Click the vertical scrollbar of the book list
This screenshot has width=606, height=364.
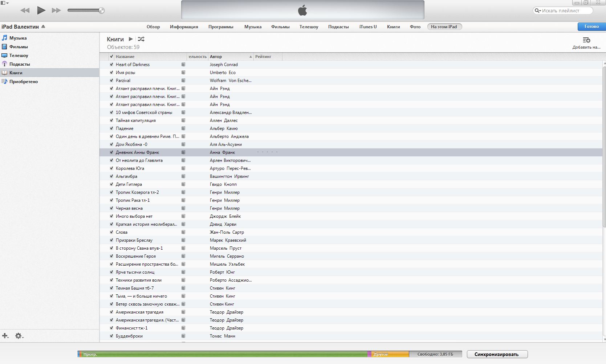(x=604, y=147)
